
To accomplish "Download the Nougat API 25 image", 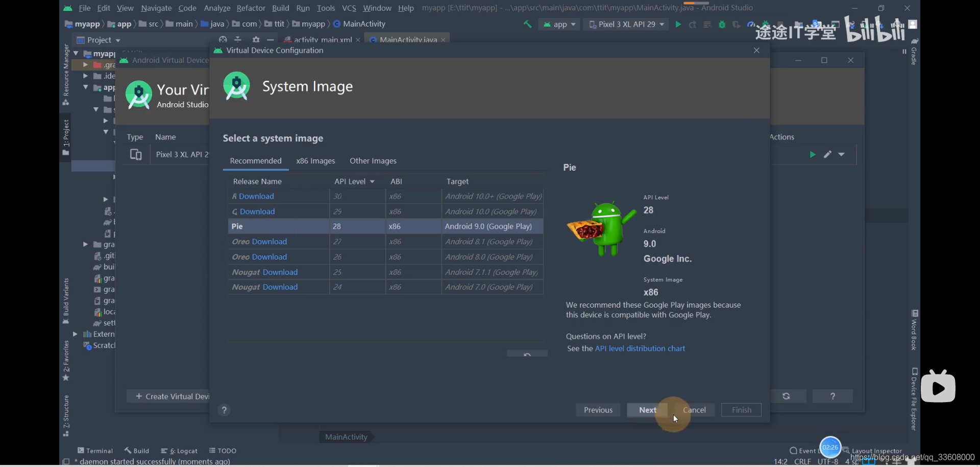I will 280,272.
